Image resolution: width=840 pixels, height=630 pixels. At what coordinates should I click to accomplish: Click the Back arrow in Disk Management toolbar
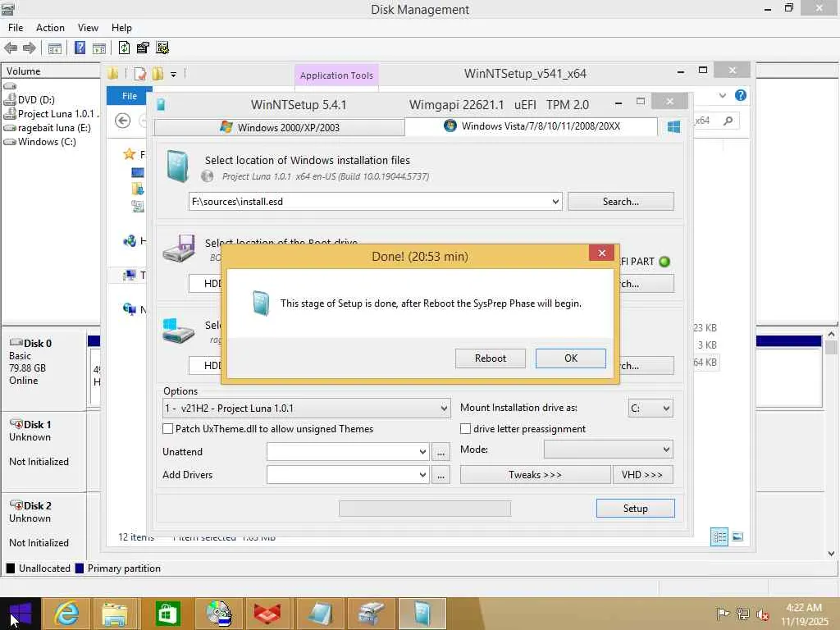11,48
